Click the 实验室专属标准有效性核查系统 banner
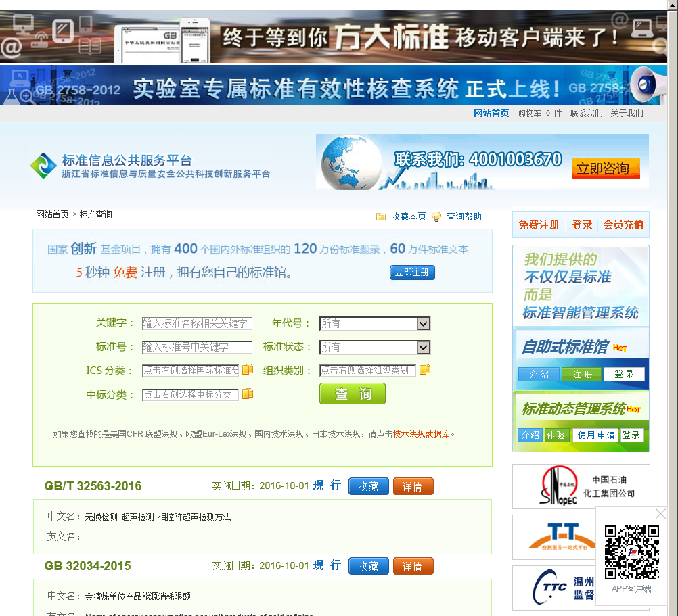 (x=334, y=85)
